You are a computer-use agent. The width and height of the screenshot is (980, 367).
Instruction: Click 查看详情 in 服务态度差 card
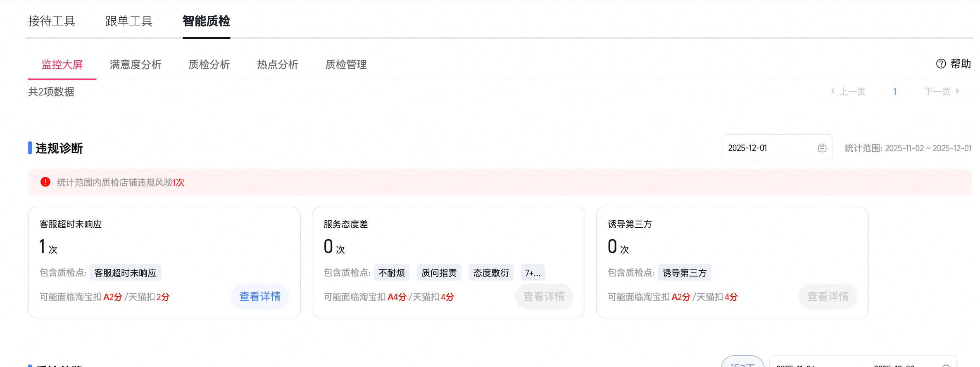coord(544,296)
